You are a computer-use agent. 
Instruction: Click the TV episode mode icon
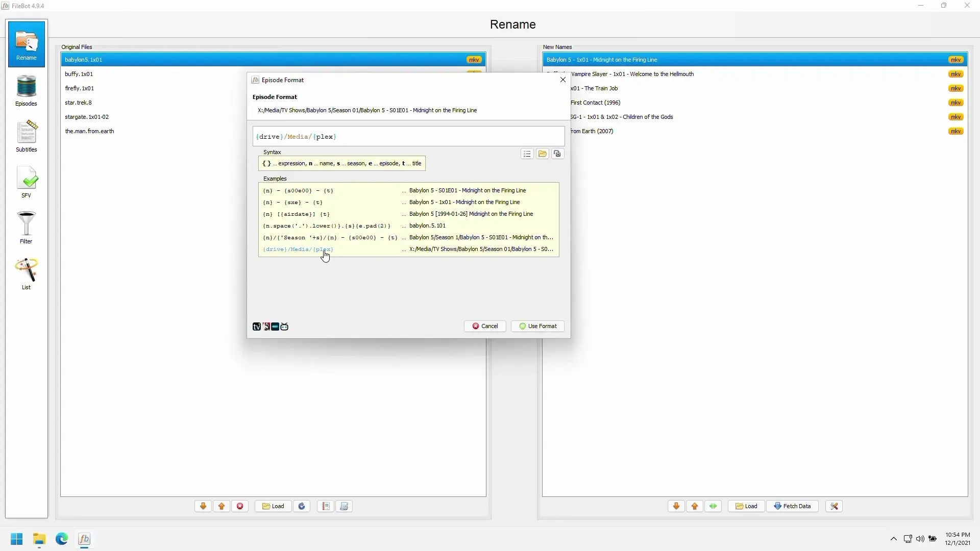pos(257,327)
